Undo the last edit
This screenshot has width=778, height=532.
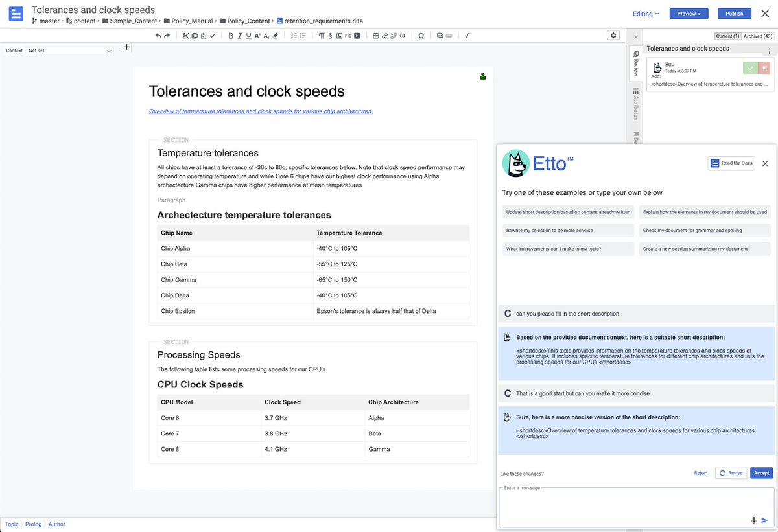pyautogui.click(x=158, y=36)
